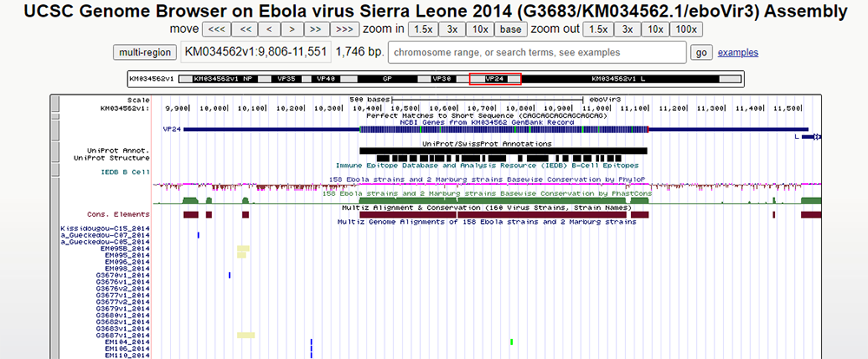Zoom in 1.5x
Screen dimensions: 868x359
coord(422,29)
